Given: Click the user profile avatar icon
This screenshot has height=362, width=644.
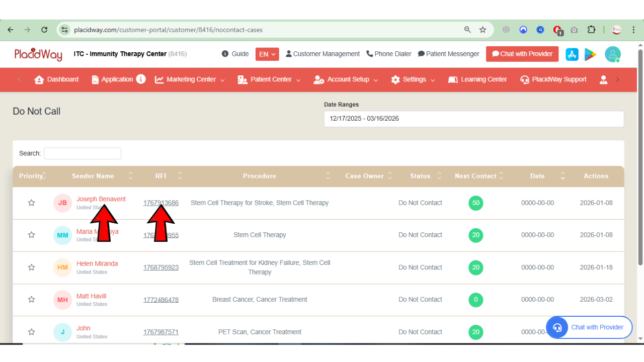Looking at the screenshot, I should click(x=612, y=54).
